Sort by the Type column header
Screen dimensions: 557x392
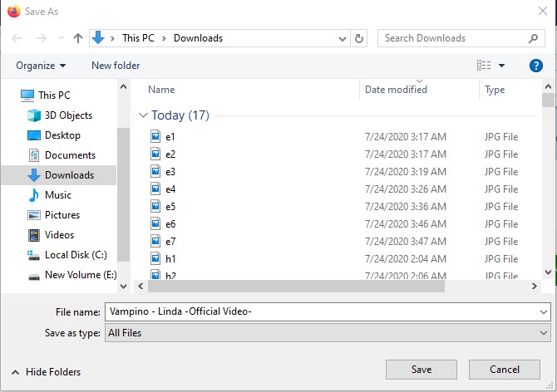(495, 90)
